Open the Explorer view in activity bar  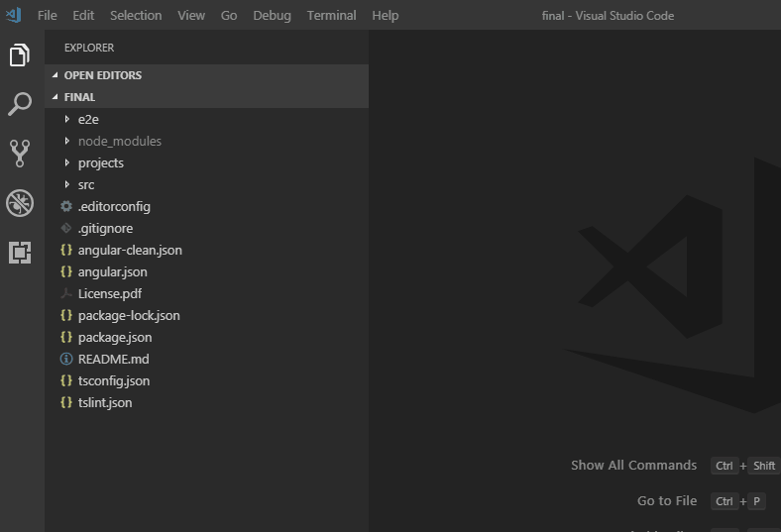pos(20,55)
